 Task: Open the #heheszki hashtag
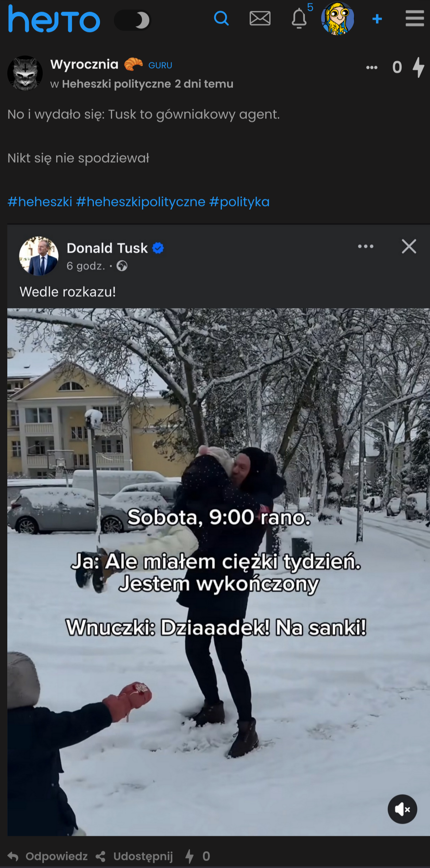coord(40,202)
